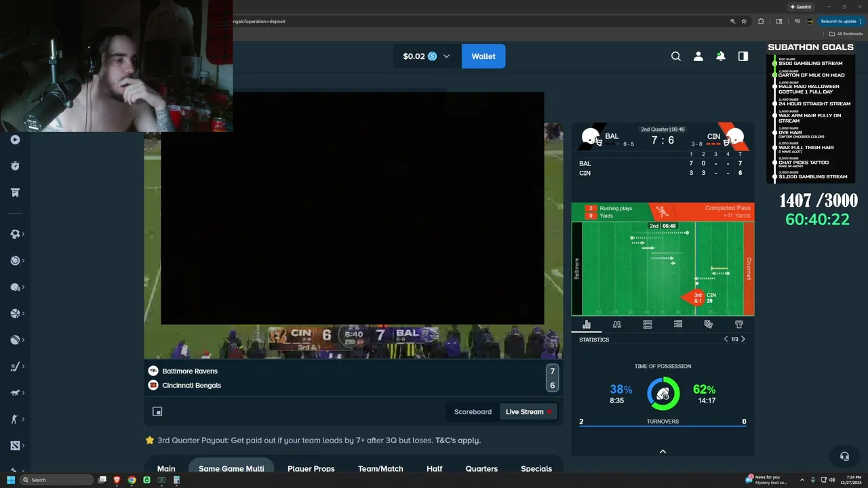The image size is (868, 488).
Task: Show hidden system tray icons chevron
Action: [x=802, y=480]
